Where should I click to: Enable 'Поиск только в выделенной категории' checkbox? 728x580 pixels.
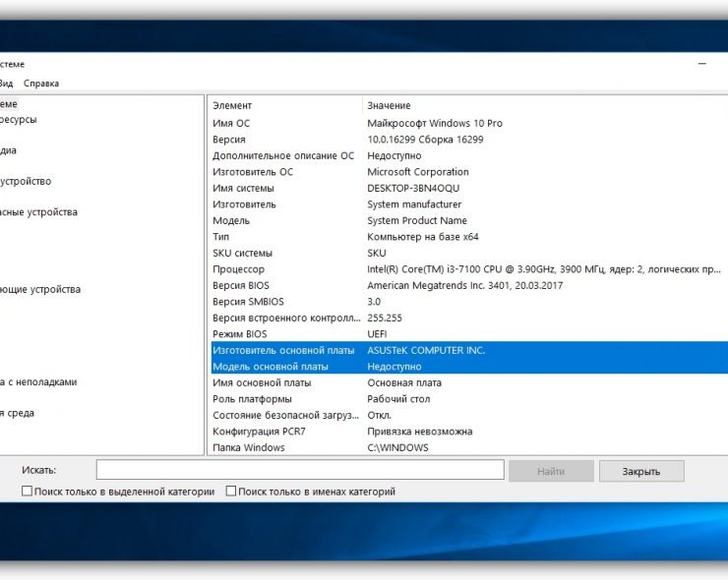point(28,492)
